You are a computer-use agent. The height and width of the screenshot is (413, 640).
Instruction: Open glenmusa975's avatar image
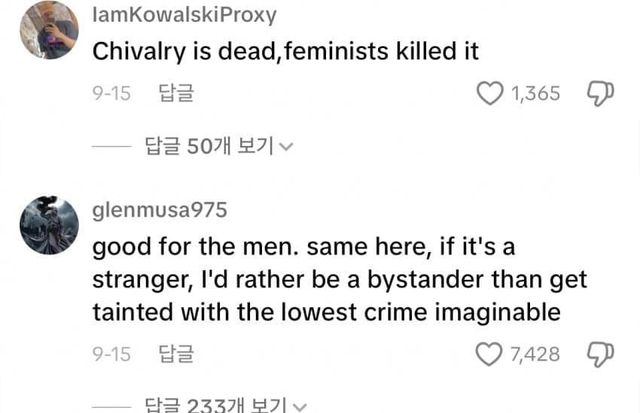[49, 224]
